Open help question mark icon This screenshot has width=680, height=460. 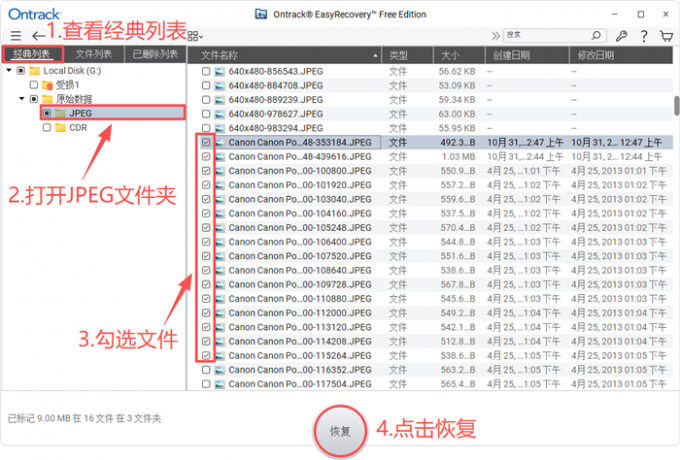tap(644, 36)
